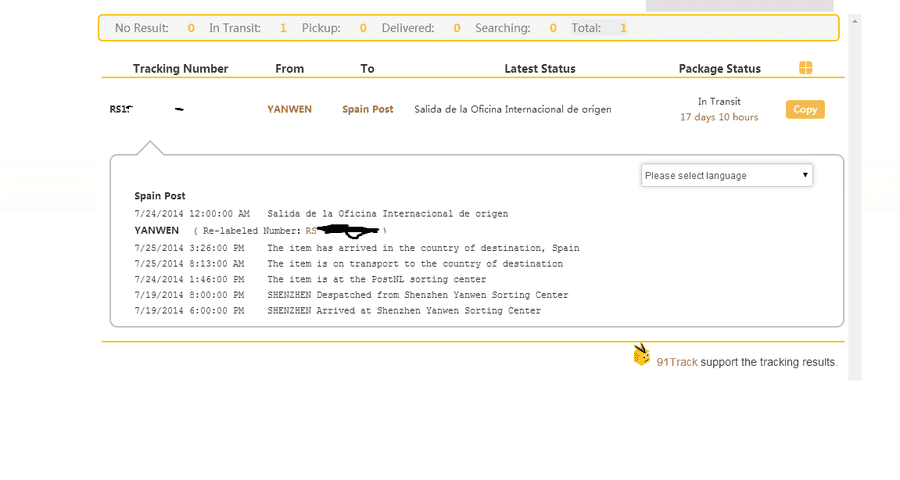Click the Latest Status column header
900x480 pixels.
pyautogui.click(x=540, y=69)
